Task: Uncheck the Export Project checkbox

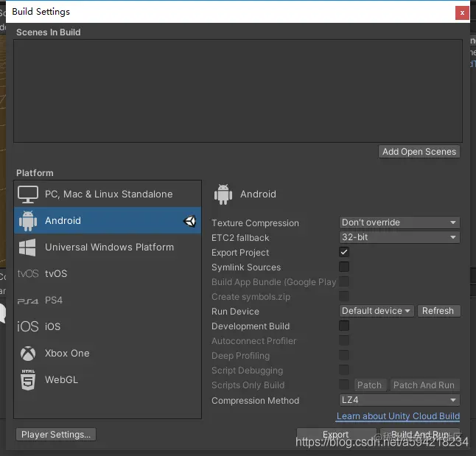Action: (x=344, y=252)
